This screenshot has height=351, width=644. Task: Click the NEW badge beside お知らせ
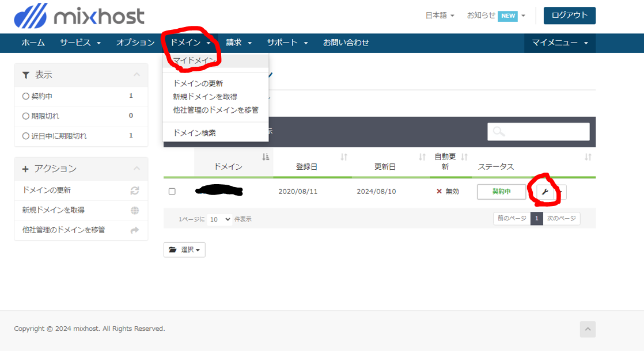click(x=507, y=16)
